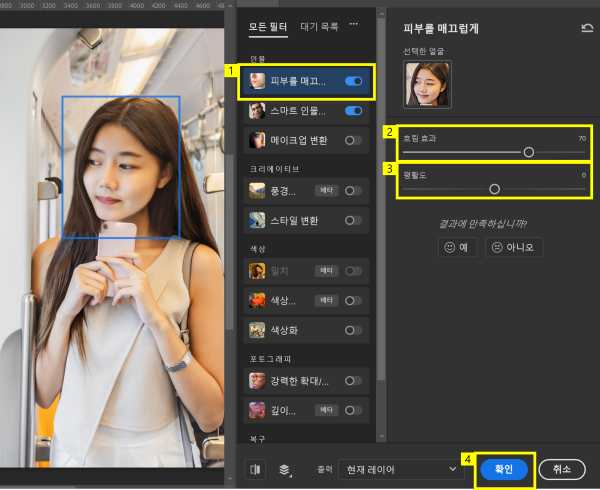Click the 풍경 filter thumbnail icon

[257, 190]
